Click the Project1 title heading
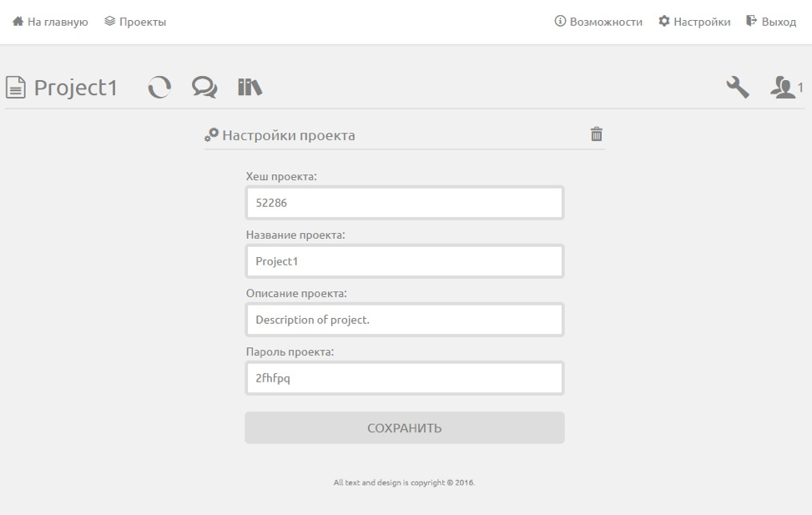The image size is (812, 515). tap(76, 88)
